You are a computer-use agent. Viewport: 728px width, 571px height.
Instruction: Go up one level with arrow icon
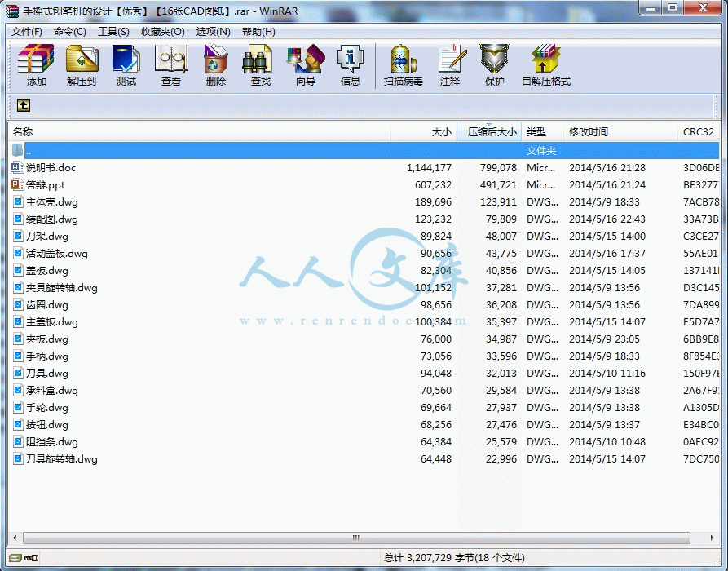pos(24,105)
